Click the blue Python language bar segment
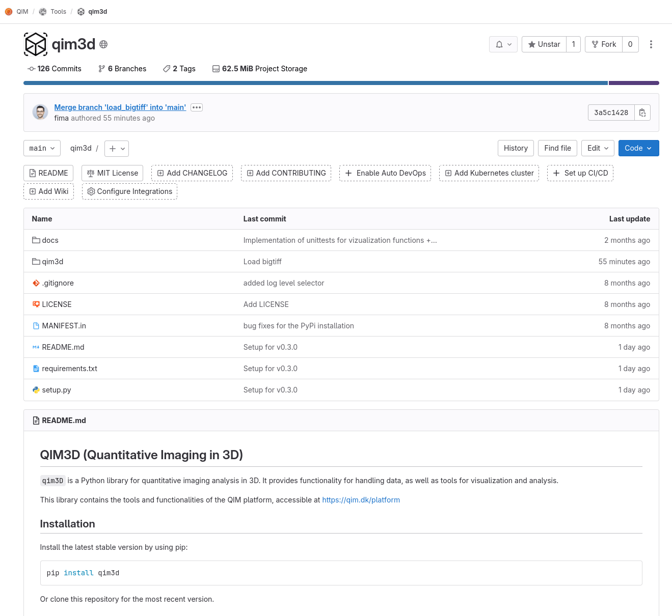This screenshot has width=672, height=616. point(315,83)
